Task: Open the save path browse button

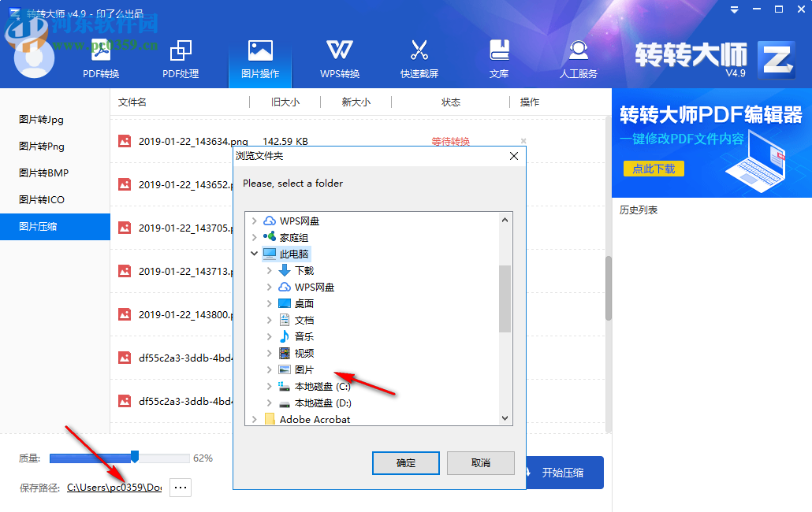Action: (180, 488)
